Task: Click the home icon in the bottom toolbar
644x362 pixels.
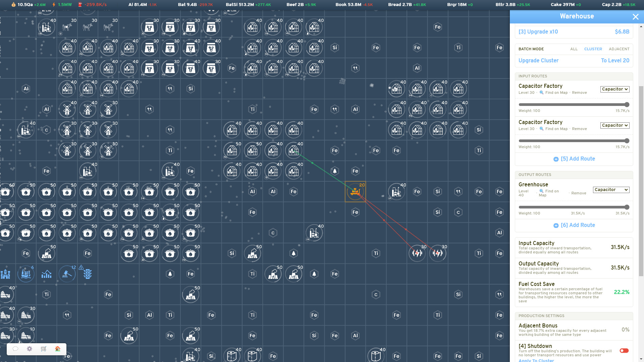Action: click(57, 349)
